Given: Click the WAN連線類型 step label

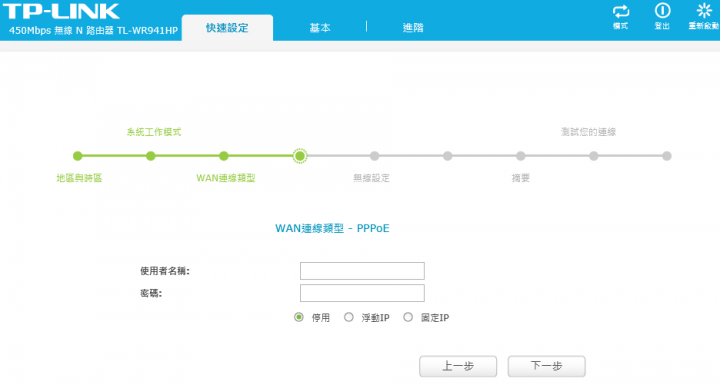Looking at the screenshot, I should [x=225, y=178].
